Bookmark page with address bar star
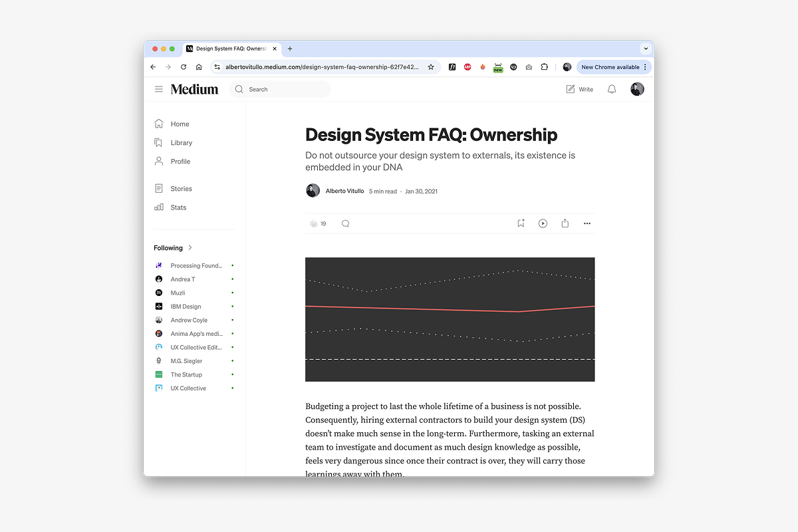798x532 pixels. [431, 67]
